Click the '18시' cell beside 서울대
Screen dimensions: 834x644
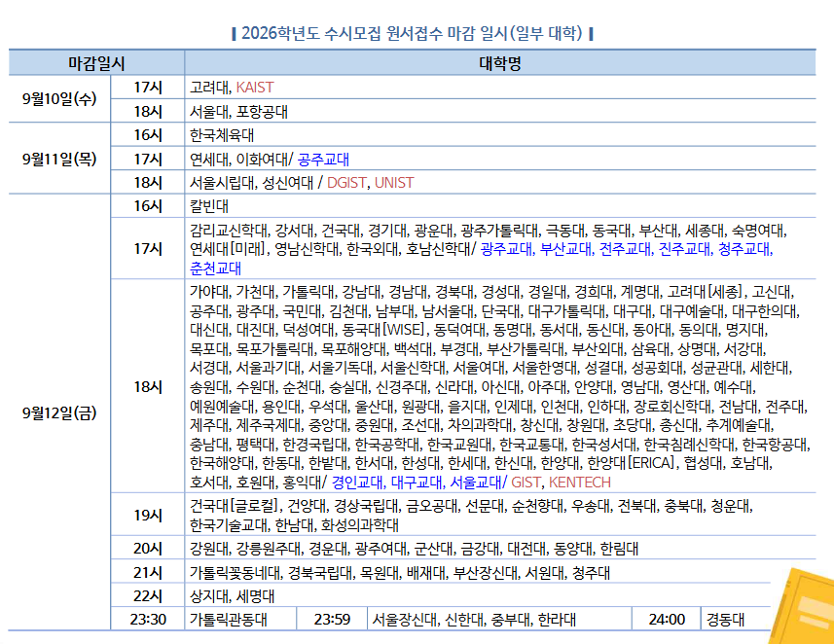[148, 111]
